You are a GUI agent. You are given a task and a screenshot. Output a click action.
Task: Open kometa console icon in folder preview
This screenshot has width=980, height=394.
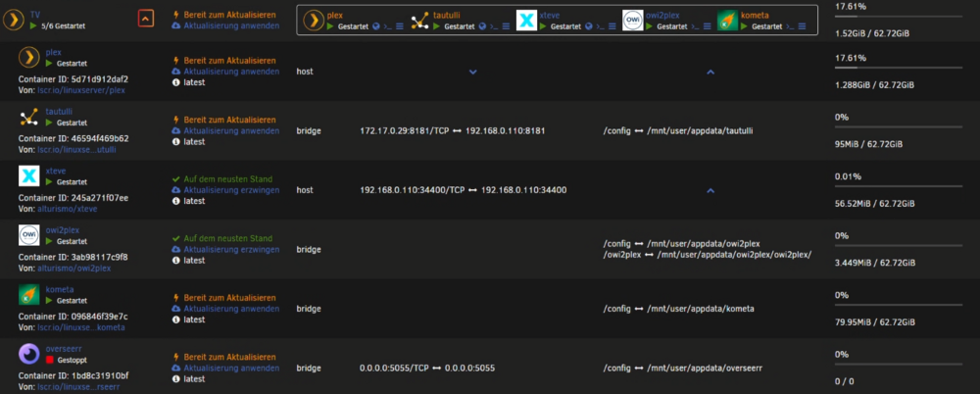[790, 26]
